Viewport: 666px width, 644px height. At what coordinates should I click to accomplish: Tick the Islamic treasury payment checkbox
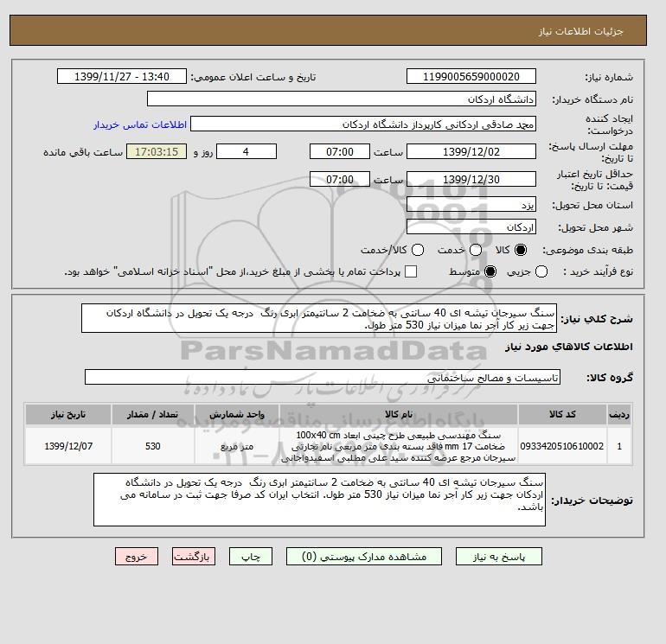(x=411, y=271)
